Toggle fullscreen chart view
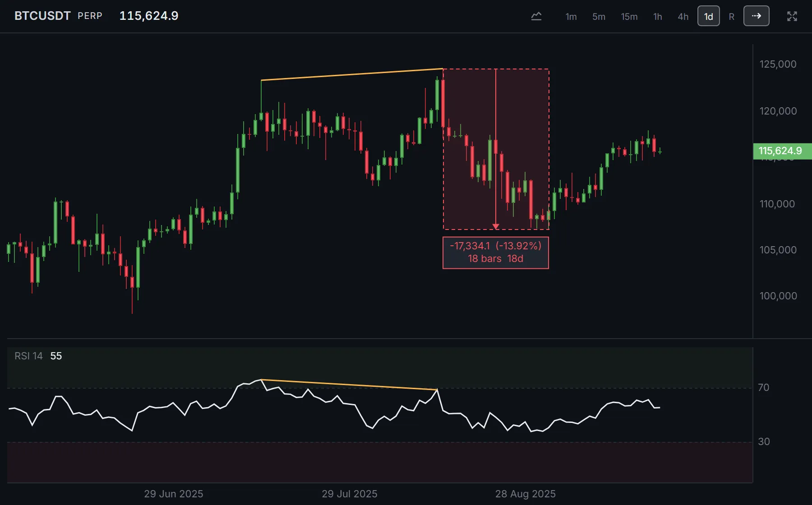 tap(792, 16)
